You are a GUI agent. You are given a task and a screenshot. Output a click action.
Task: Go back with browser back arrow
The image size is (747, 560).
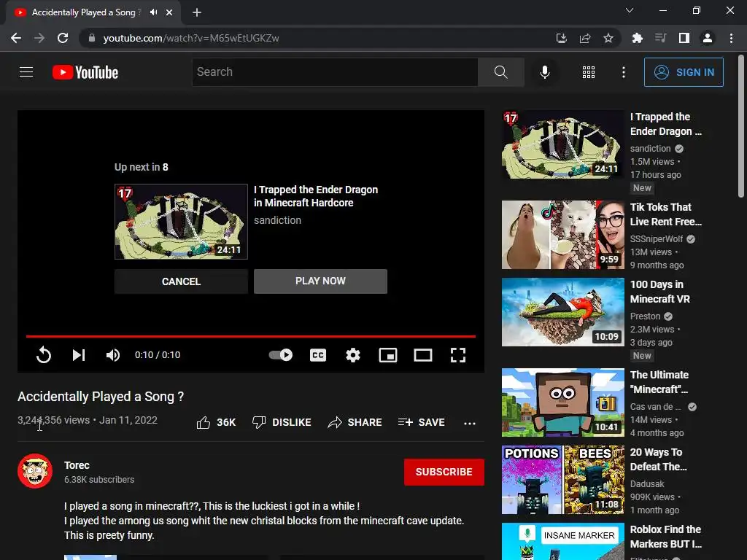click(16, 38)
